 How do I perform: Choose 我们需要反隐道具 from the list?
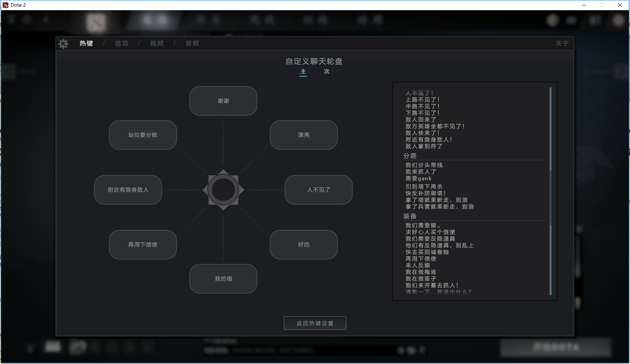430,239
